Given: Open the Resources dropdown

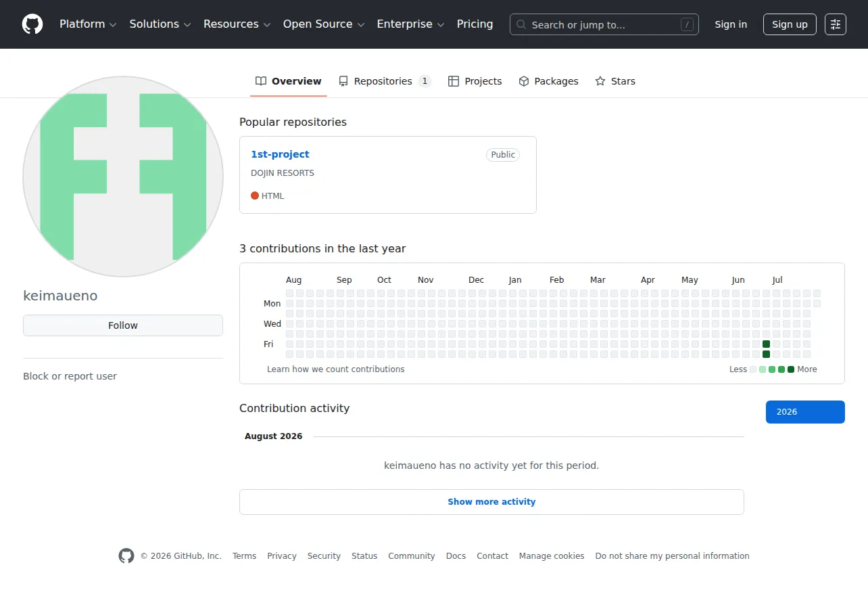Looking at the screenshot, I should point(237,24).
